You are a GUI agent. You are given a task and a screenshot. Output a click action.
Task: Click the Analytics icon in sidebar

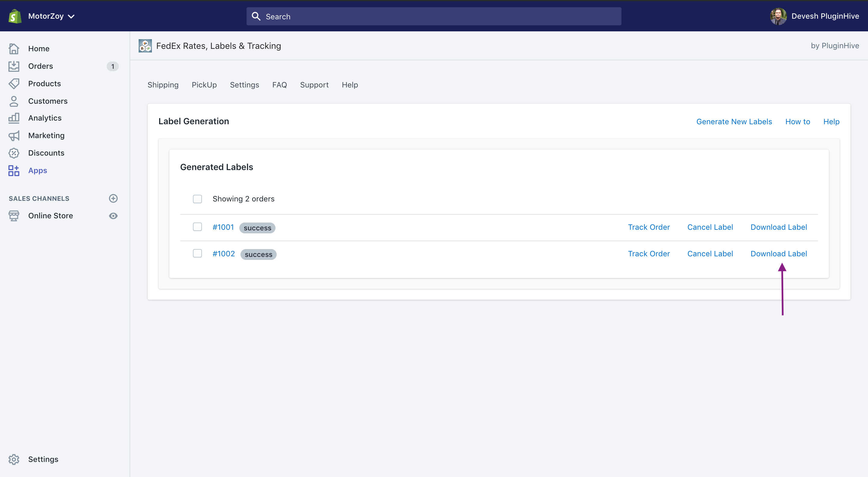click(x=15, y=118)
